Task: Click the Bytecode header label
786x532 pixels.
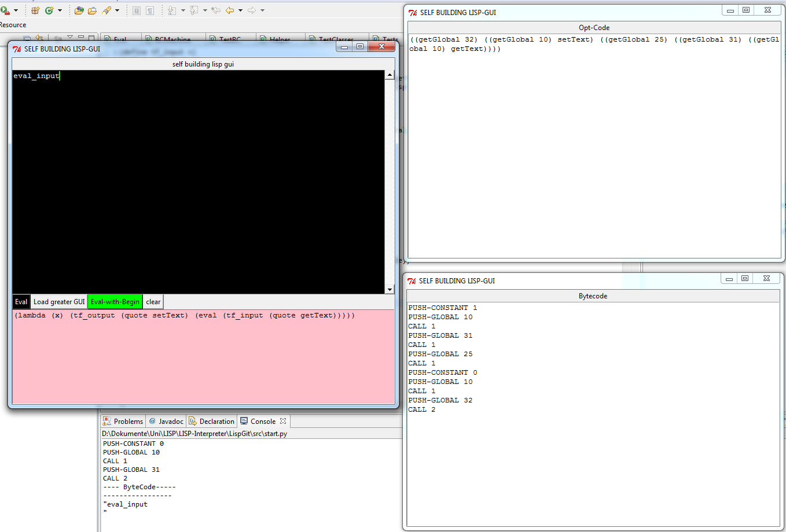Action: [593, 296]
